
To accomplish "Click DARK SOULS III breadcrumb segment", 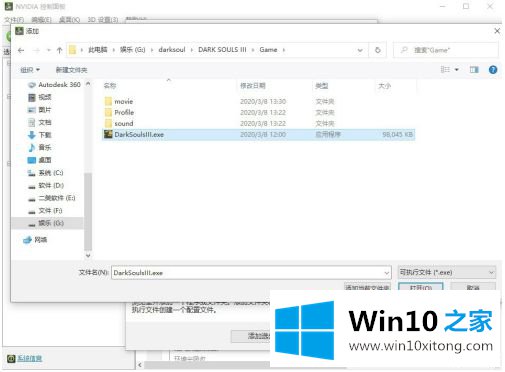I will 222,50.
